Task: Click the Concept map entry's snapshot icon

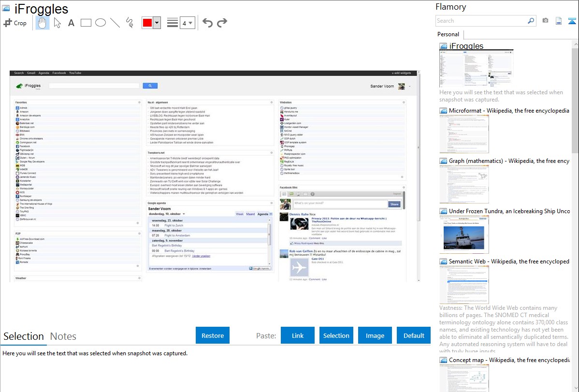Action: click(x=443, y=360)
